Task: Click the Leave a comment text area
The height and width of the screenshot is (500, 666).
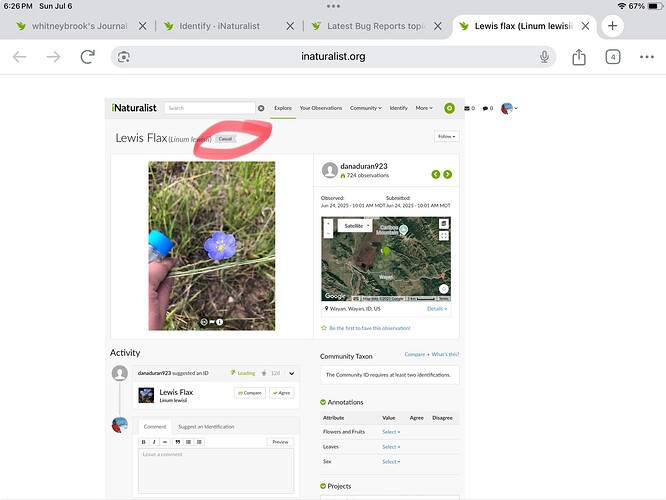Action: (216, 471)
